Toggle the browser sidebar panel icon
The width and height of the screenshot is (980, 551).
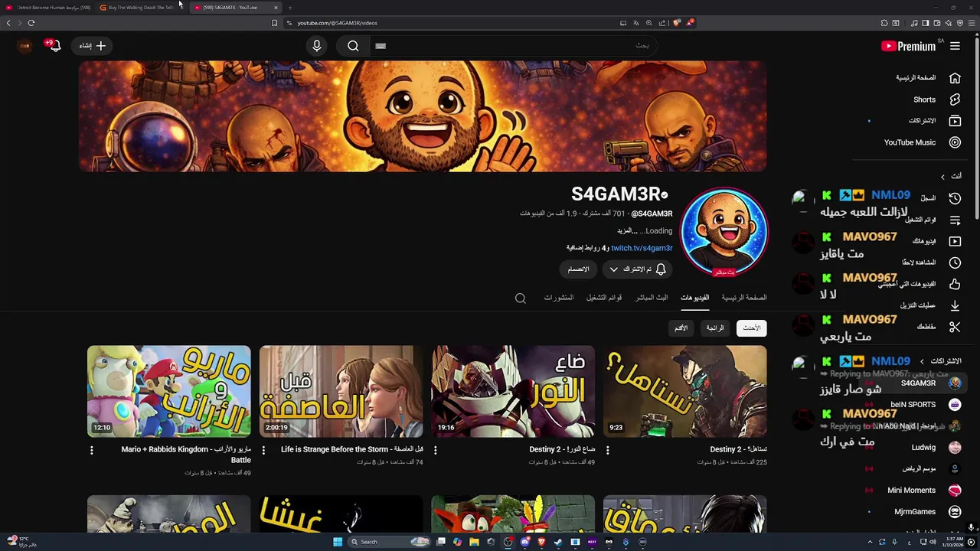point(925,23)
